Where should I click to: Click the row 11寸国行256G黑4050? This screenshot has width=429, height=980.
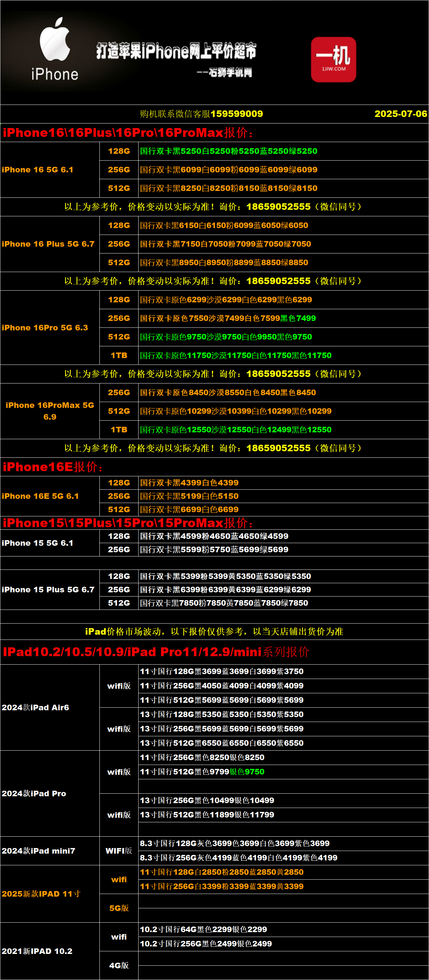[284, 686]
